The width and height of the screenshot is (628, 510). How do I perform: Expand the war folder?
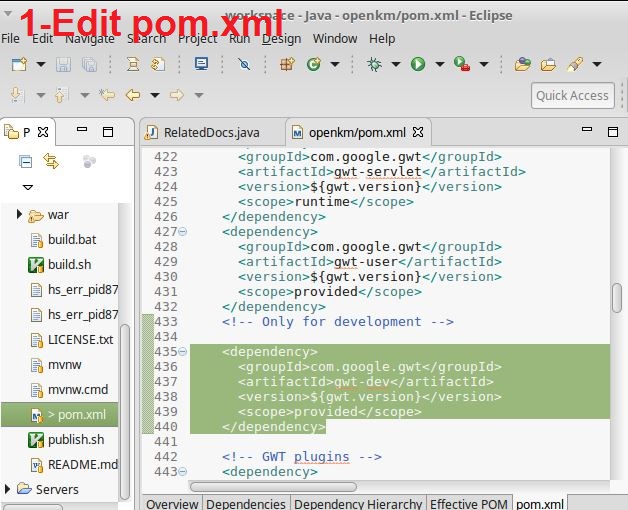pos(19,215)
